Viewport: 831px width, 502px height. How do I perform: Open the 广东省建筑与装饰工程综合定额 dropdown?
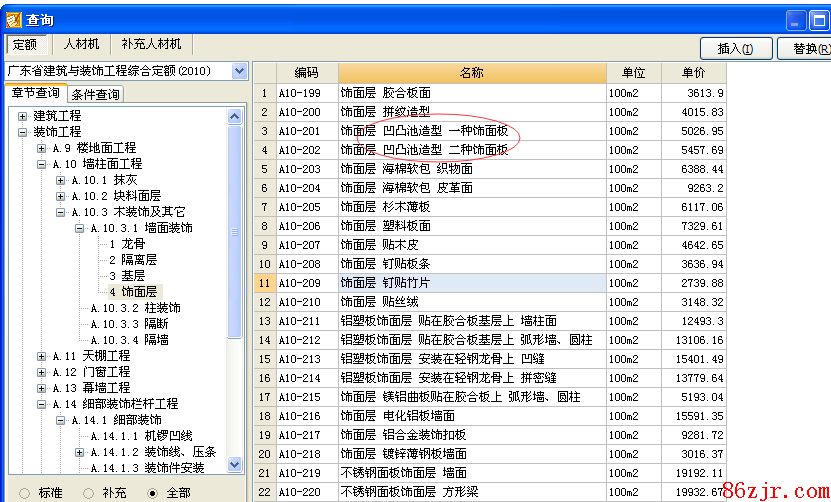coord(238,71)
